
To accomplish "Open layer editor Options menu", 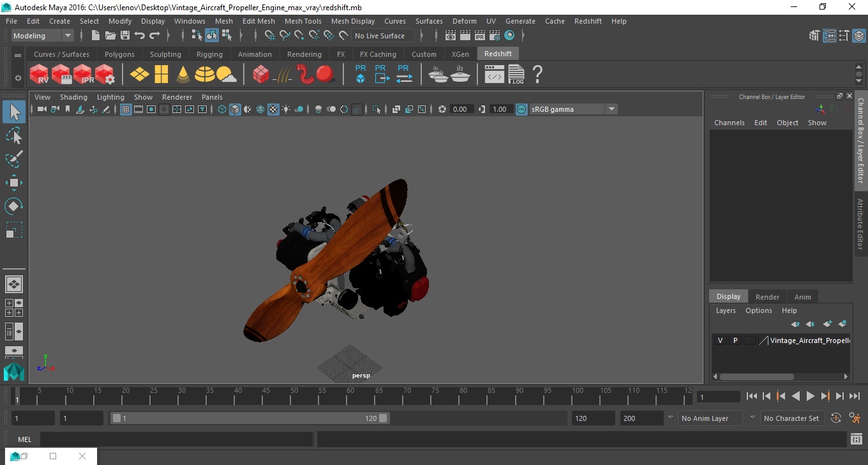I will 758,310.
